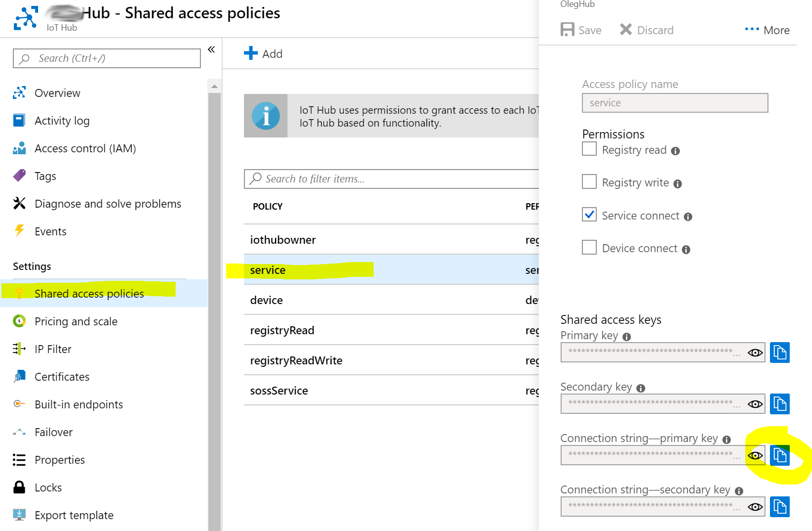Click the Tags icon in sidebar
Image resolution: width=812 pixels, height=531 pixels.
tap(19, 176)
